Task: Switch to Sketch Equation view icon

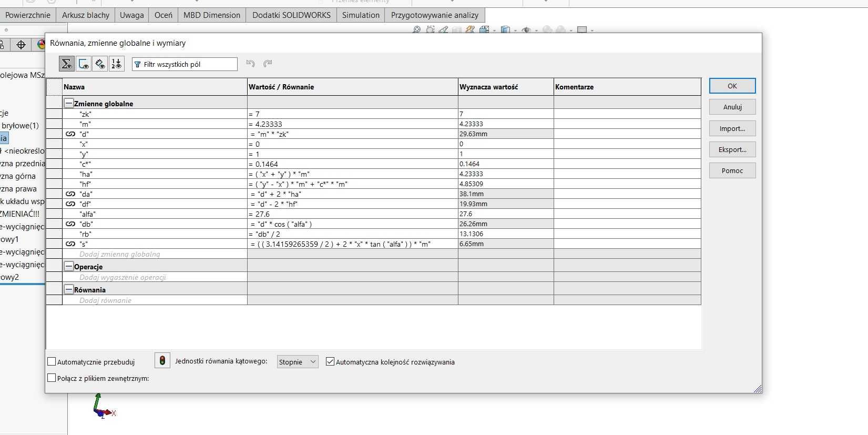Action: [x=84, y=64]
